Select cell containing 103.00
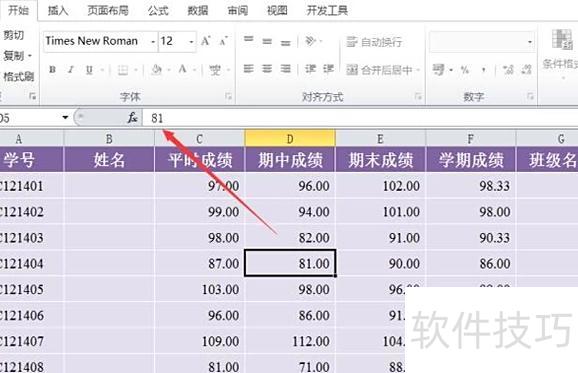The width and height of the screenshot is (578, 373). [199, 289]
